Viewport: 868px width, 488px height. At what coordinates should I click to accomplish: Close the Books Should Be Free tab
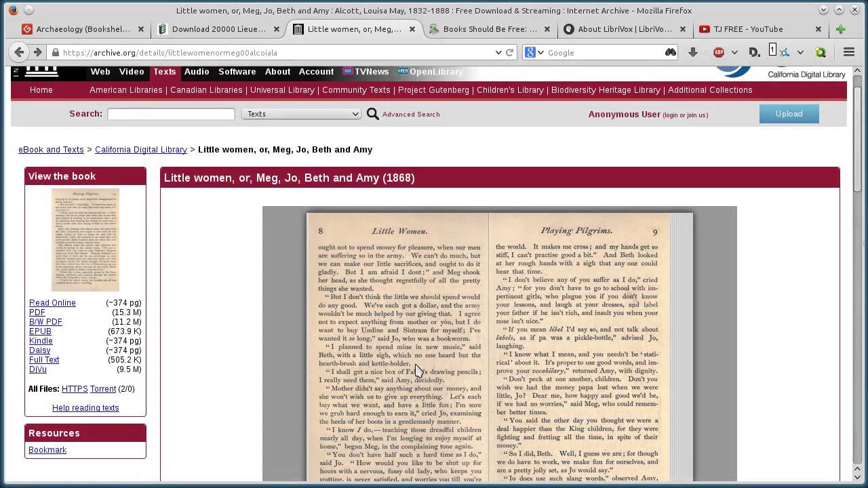(x=547, y=29)
